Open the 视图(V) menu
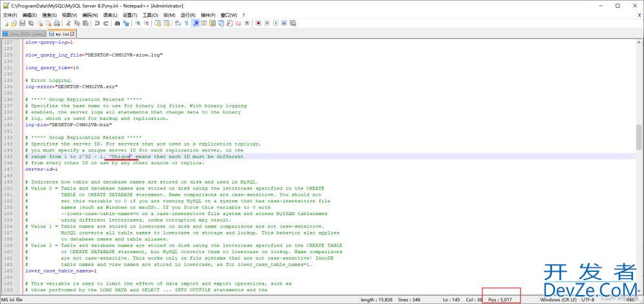The height and width of the screenshot is (304, 644). [x=70, y=15]
